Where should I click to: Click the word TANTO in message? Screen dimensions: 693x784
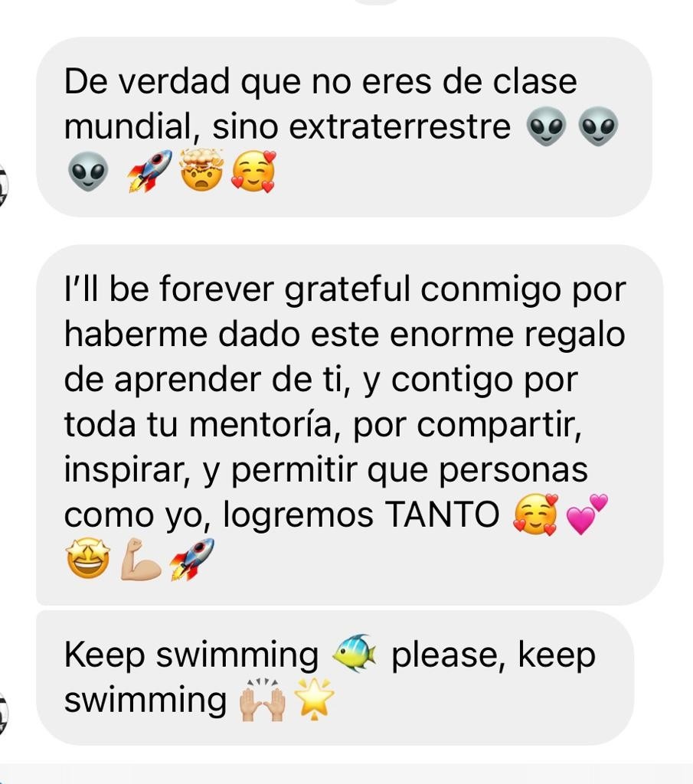pyautogui.click(x=443, y=514)
